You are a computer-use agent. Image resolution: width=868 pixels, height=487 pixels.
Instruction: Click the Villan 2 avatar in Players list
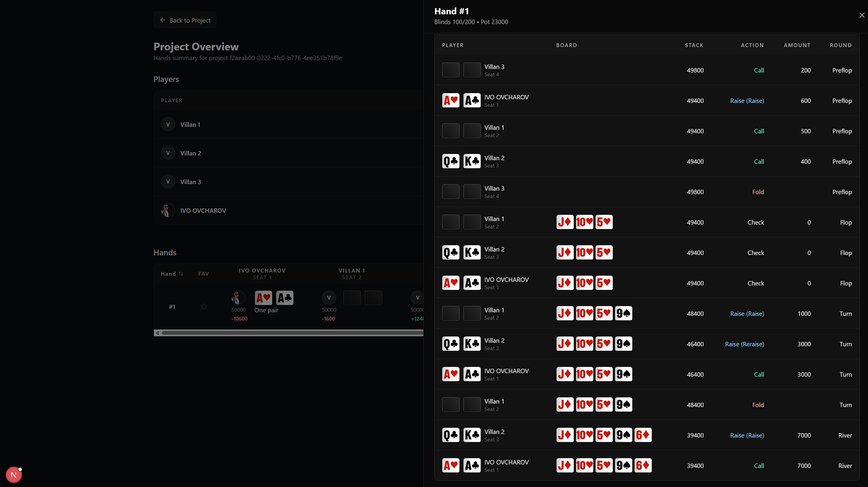coord(168,153)
